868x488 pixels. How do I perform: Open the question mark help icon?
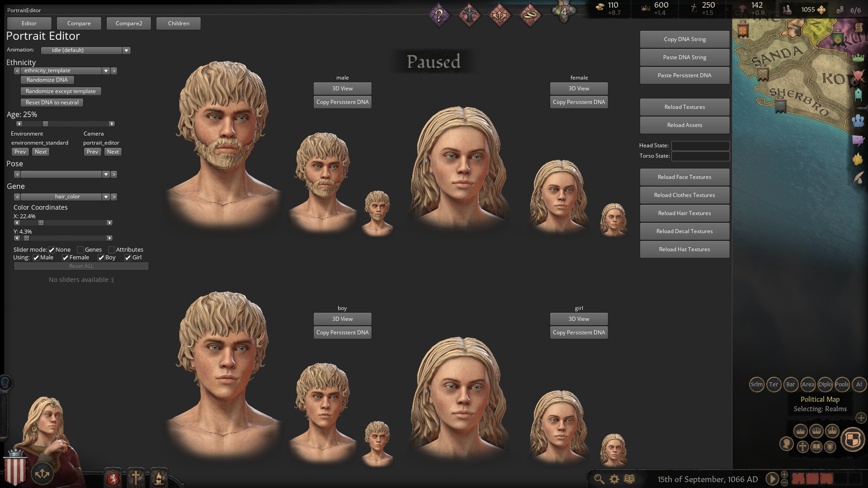point(439,15)
